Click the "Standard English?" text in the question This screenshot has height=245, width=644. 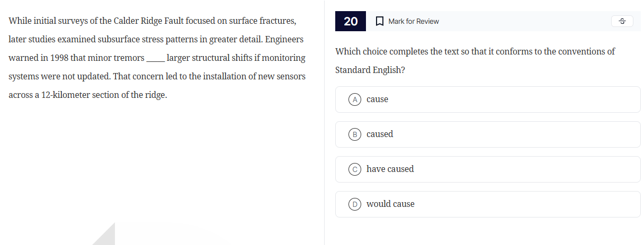point(370,70)
